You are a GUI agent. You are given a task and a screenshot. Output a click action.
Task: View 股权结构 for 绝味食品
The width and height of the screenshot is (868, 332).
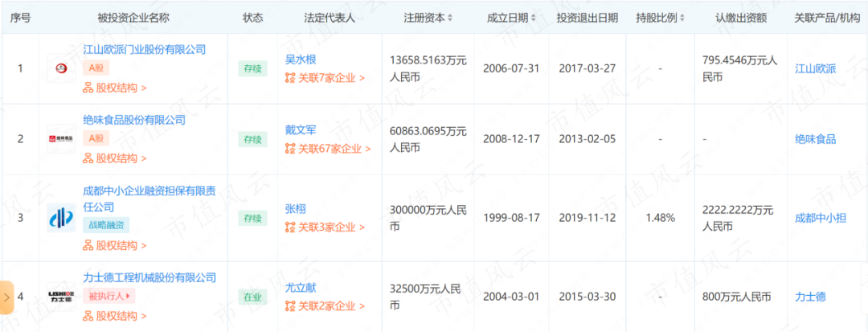point(115,158)
